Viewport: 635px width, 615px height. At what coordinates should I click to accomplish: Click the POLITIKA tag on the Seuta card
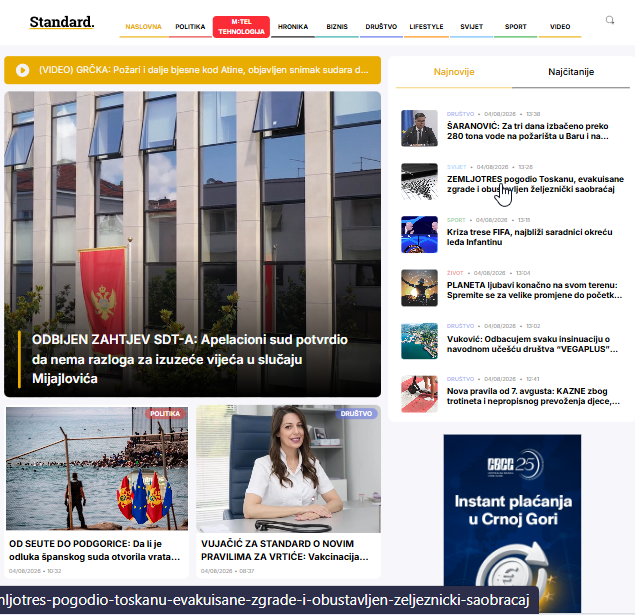pos(165,414)
